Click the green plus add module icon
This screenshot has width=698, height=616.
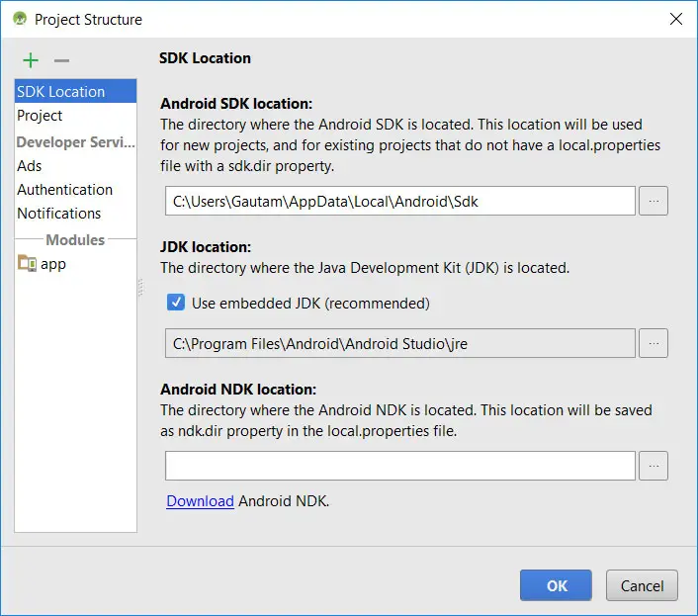tap(31, 60)
